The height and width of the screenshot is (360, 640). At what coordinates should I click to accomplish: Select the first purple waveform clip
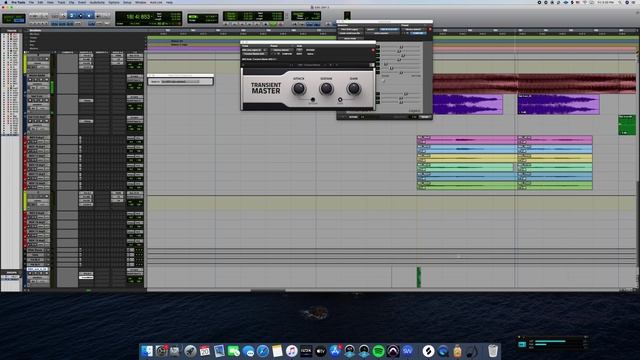pos(468,104)
